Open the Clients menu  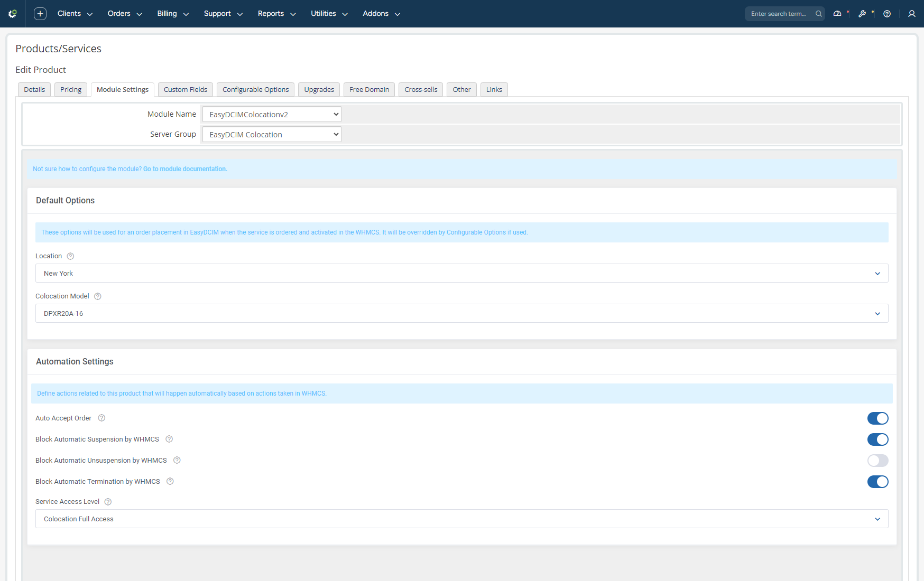75,14
